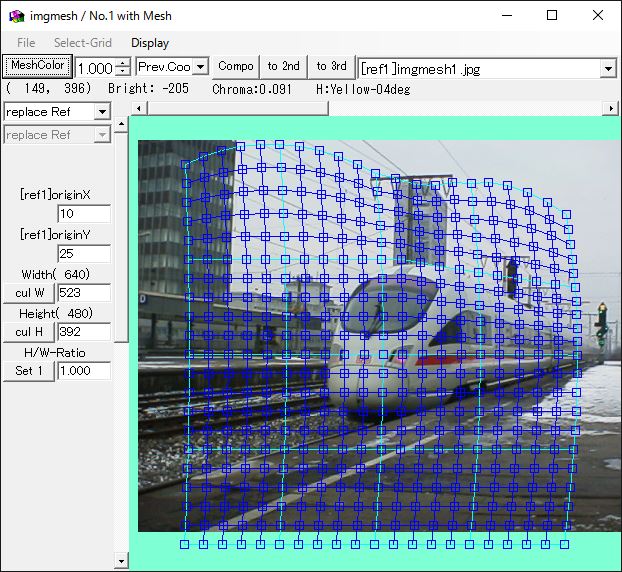Open the File menu
Screen dimensions: 622x572
point(26,43)
